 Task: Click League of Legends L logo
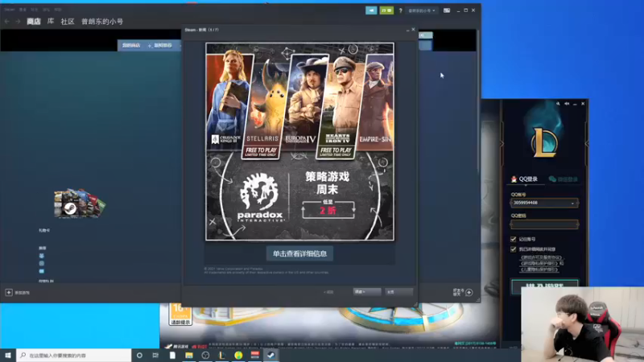pos(545,143)
